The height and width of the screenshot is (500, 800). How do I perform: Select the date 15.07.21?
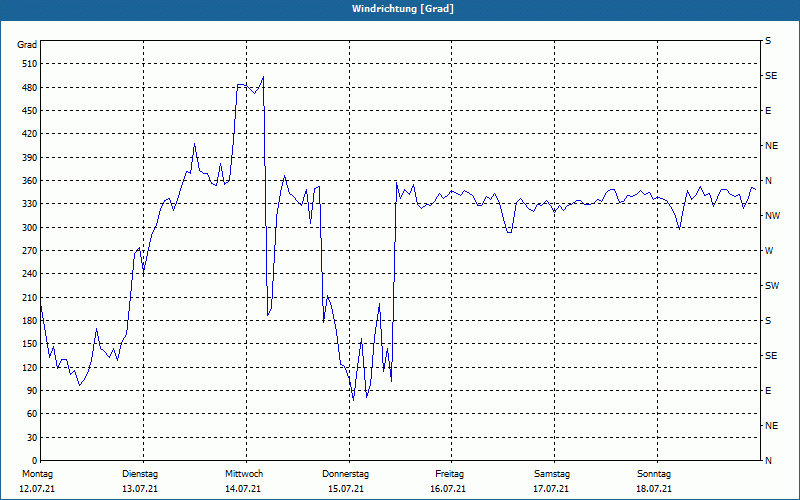point(346,489)
